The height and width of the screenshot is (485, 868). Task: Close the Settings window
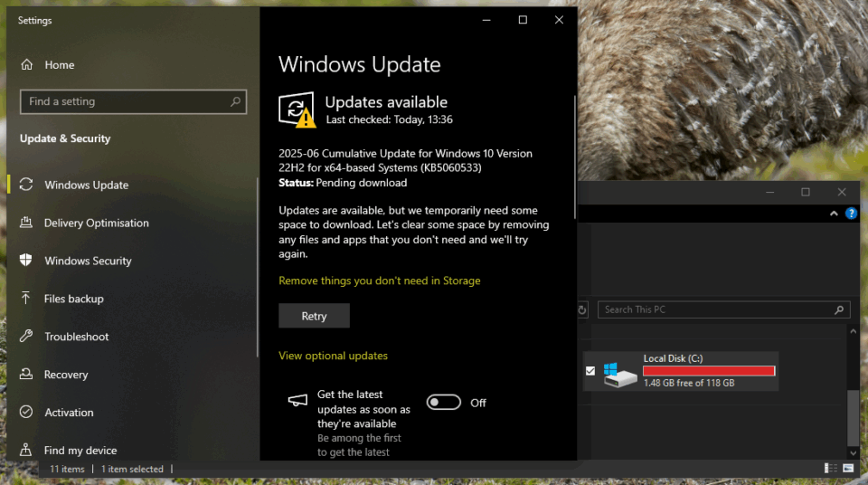coord(559,20)
